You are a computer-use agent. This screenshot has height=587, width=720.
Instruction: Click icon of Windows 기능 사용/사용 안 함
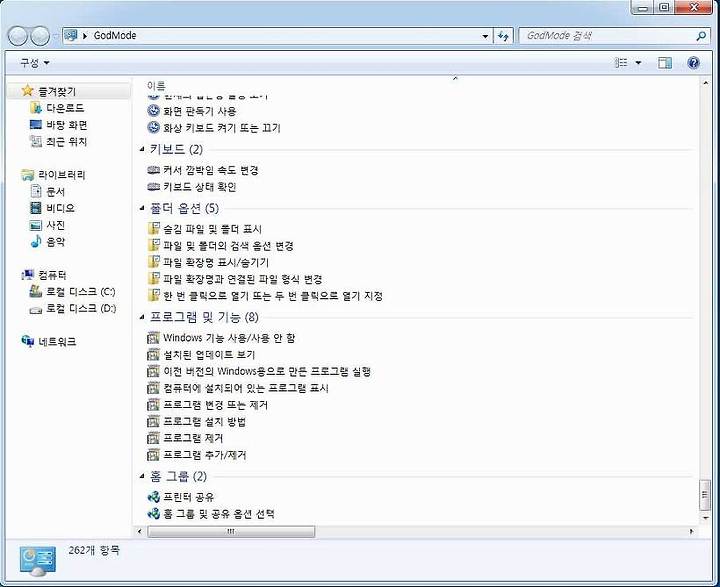point(153,338)
